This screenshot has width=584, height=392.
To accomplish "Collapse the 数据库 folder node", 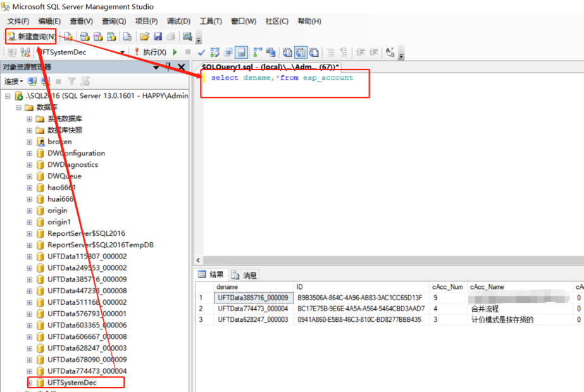I will point(18,107).
